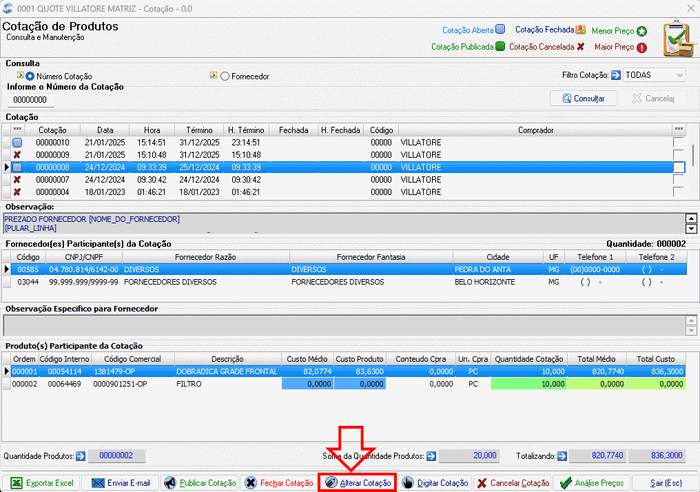Viewport: 700px width, 492px height.
Task: Click the Menor Preço green star icon
Action: (x=642, y=31)
